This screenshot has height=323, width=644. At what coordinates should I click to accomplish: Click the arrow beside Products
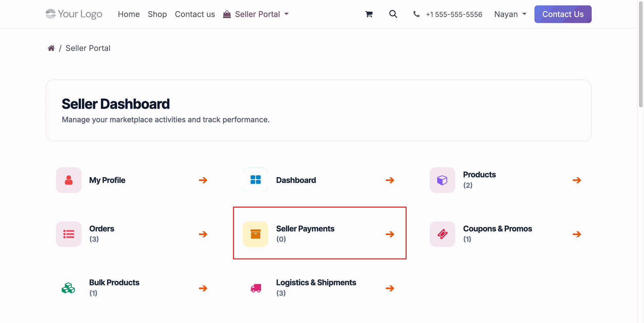[577, 180]
